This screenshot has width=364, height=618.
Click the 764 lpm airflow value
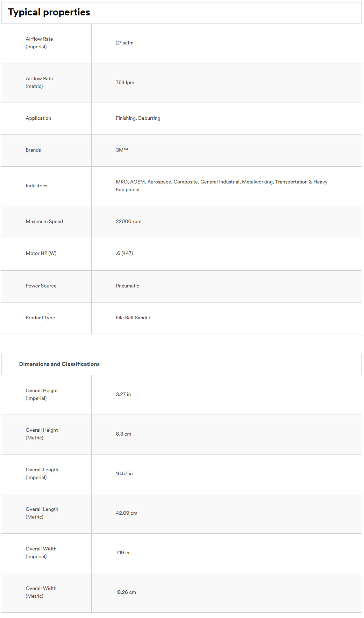pyautogui.click(x=125, y=82)
